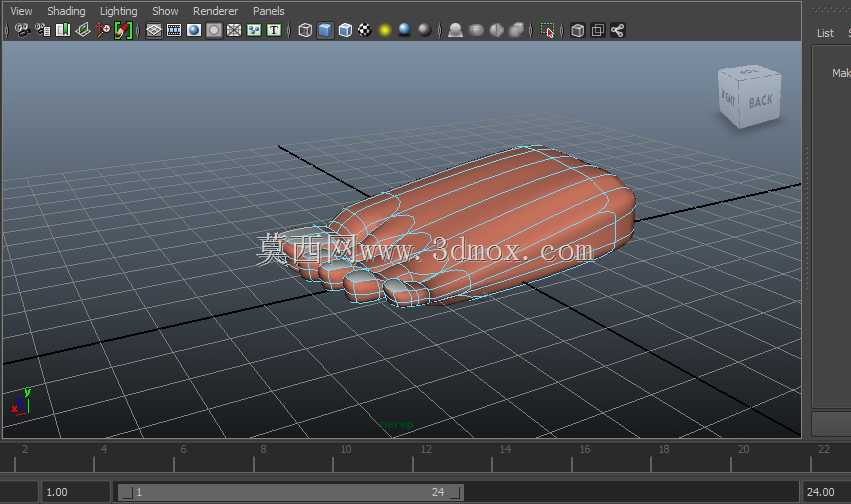Enable Use All Lights yellow sphere

(385, 30)
